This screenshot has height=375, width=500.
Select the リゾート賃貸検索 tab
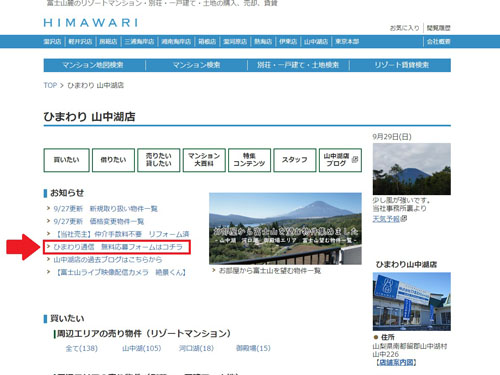401,65
